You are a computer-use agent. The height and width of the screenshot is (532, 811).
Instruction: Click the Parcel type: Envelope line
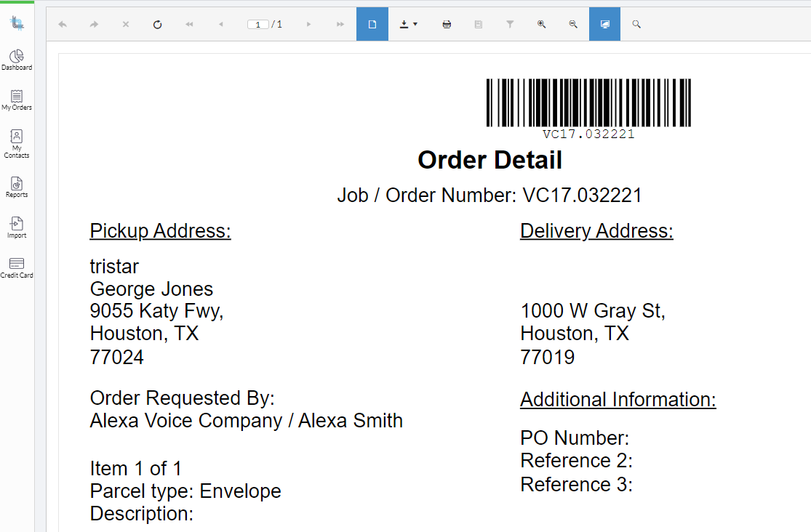(185, 491)
